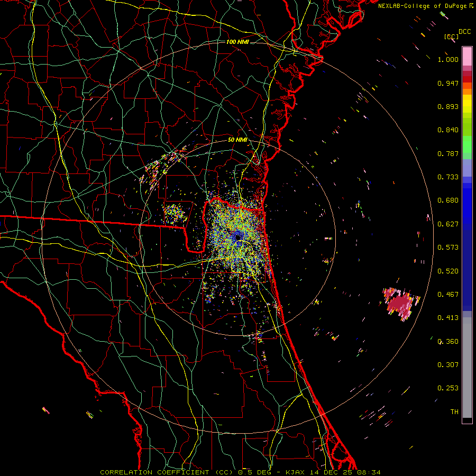Click the 08:34 timestamp in caption
This screenshot has width=476, height=476.
[x=369, y=472]
